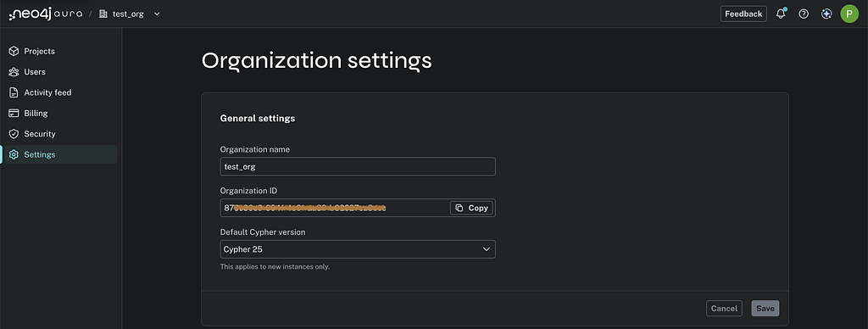Click the Neo4j Aura logo

tap(46, 14)
